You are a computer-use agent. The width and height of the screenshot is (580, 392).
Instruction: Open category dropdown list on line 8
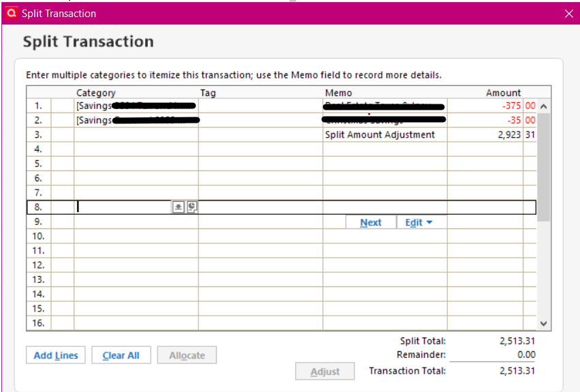tap(178, 207)
